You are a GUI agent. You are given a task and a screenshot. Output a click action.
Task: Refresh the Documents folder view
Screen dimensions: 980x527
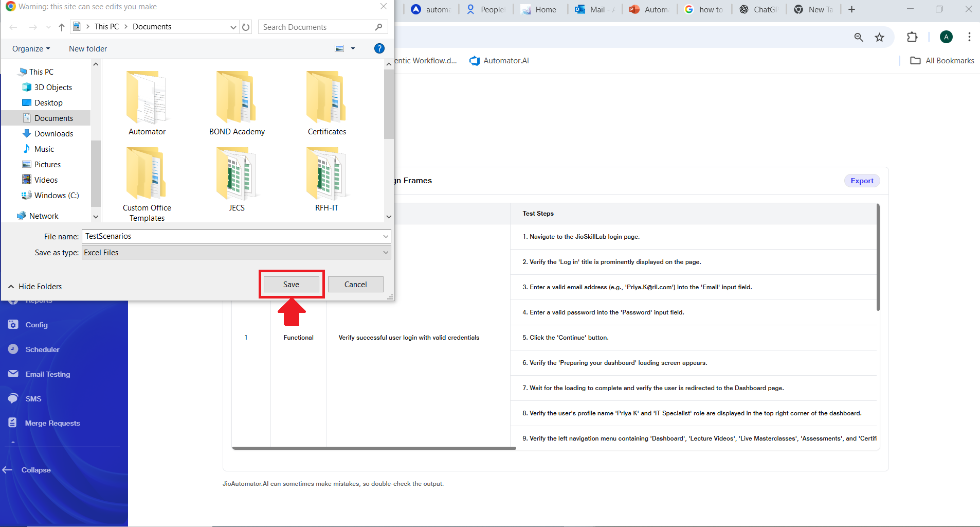(x=246, y=27)
